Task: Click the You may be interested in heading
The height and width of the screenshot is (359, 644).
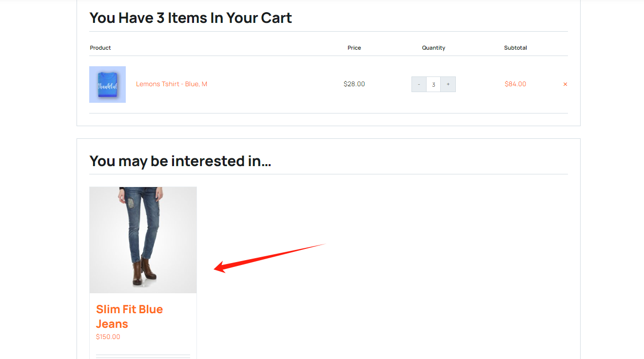Action: click(x=180, y=161)
